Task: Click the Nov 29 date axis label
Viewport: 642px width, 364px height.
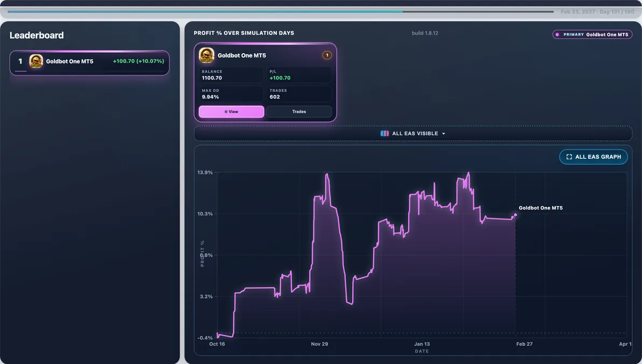Action: pyautogui.click(x=319, y=344)
